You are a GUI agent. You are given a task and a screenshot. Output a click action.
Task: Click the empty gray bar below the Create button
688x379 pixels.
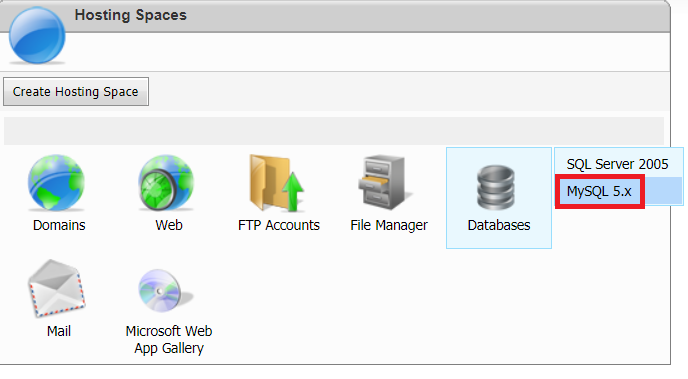334,131
